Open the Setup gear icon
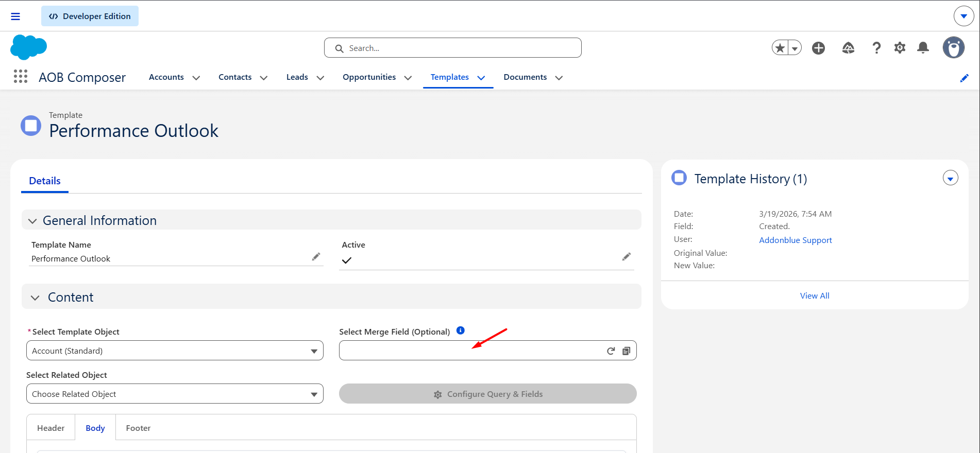980x453 pixels. (900, 48)
